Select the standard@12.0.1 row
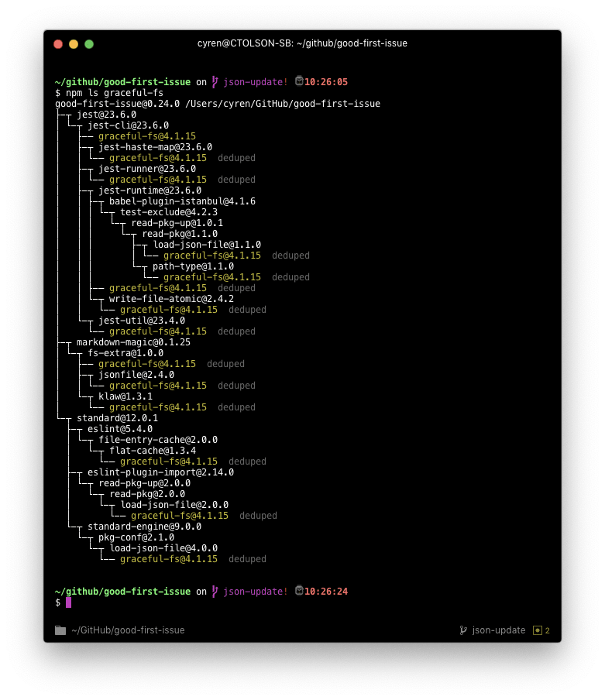Image resolution: width=605 pixels, height=700 pixels. (x=118, y=418)
